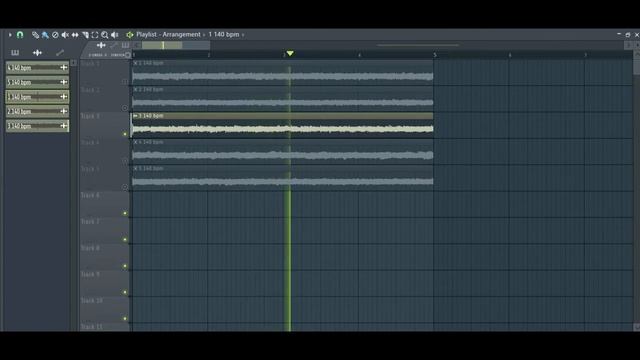640x360 pixels.
Task: Click waveform icon above track headers
Action: click(101, 45)
